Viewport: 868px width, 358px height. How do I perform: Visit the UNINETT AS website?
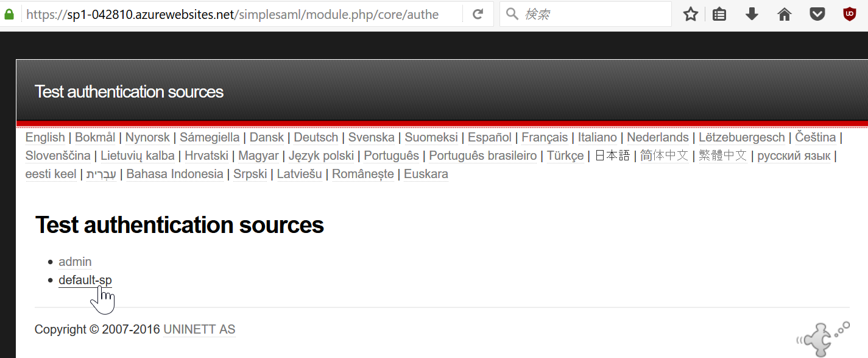tap(199, 329)
